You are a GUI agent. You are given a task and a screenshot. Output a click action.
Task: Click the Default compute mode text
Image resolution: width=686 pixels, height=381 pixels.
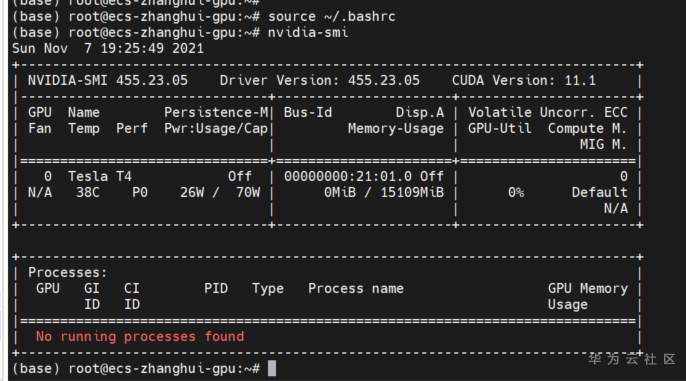[599, 192]
